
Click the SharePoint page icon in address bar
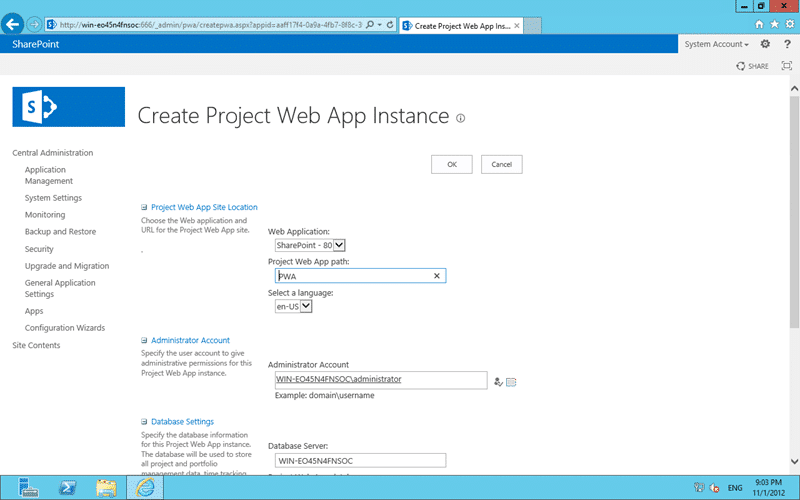[52, 24]
